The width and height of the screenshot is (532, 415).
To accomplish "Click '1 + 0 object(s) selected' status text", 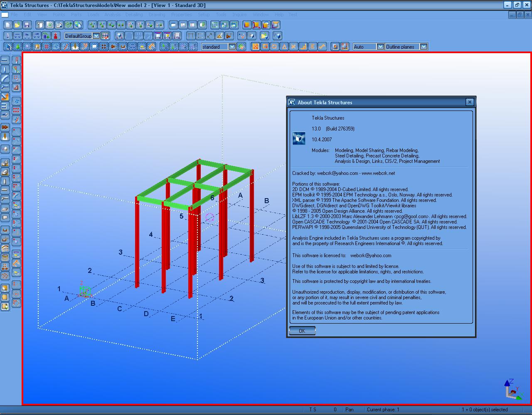I will pyautogui.click(x=485, y=410).
